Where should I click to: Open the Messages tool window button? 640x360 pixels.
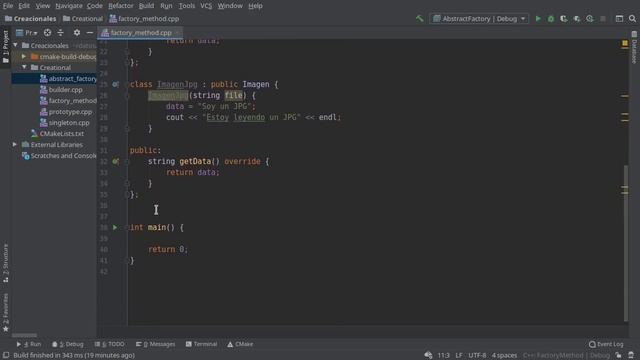coord(156,344)
